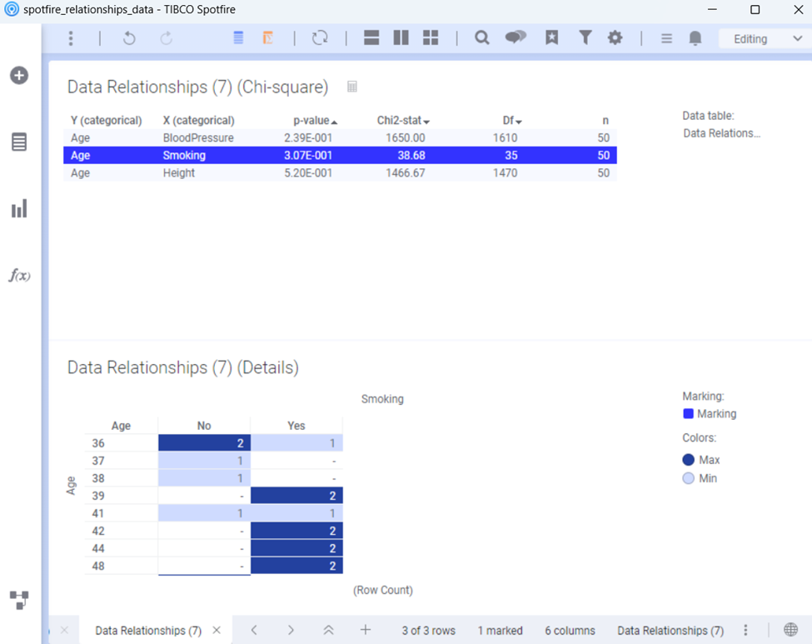
Task: Open the three-dot menu in the toolbar
Action: pos(71,38)
